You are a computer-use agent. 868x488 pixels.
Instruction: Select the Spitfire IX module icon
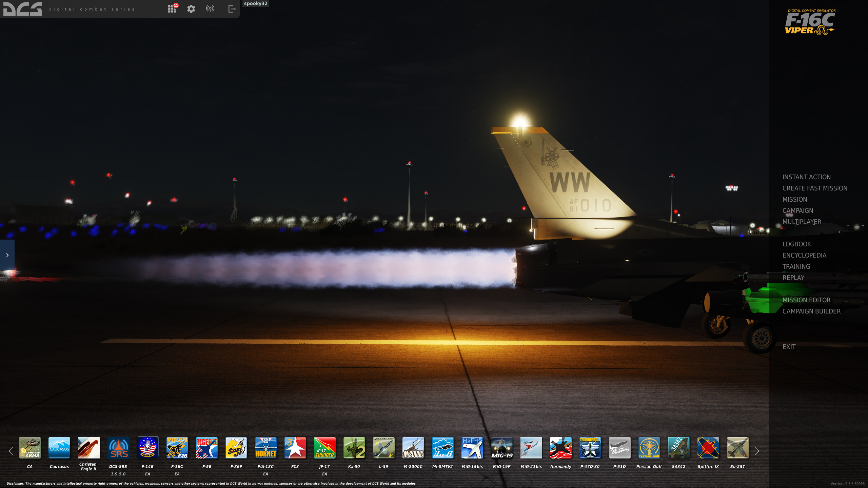708,447
